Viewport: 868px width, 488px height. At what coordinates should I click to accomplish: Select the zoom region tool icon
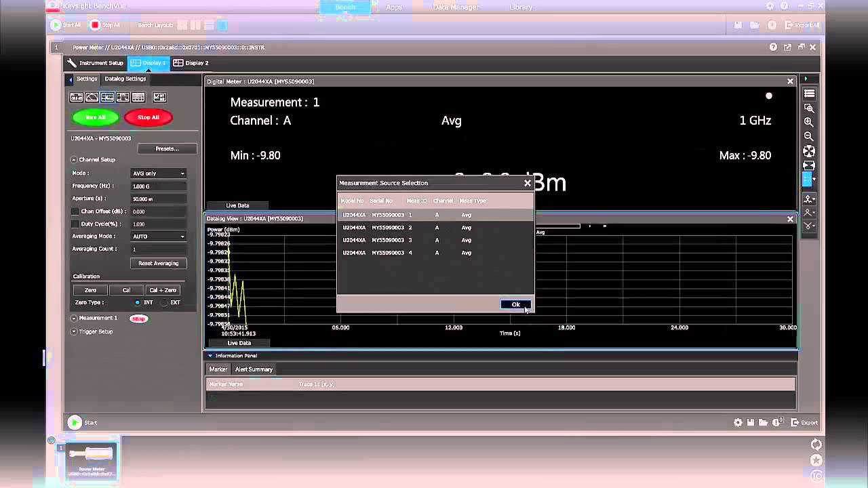[x=809, y=108]
